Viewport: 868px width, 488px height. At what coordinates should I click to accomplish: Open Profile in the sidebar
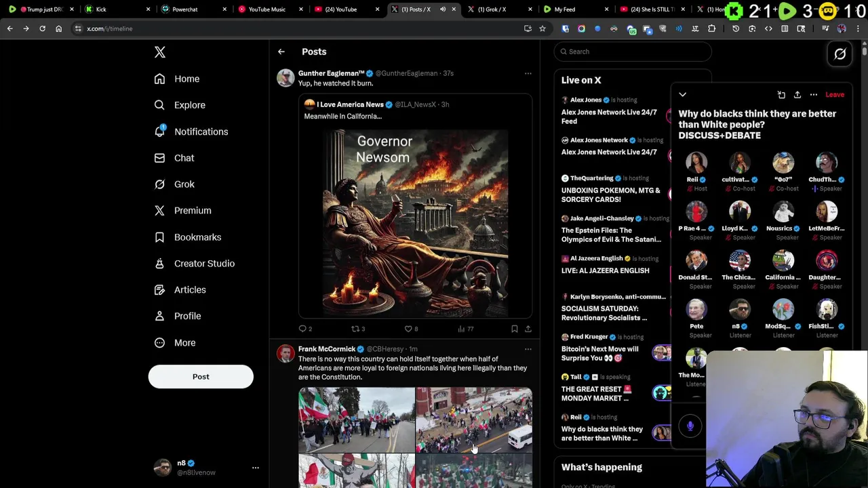coord(178,317)
